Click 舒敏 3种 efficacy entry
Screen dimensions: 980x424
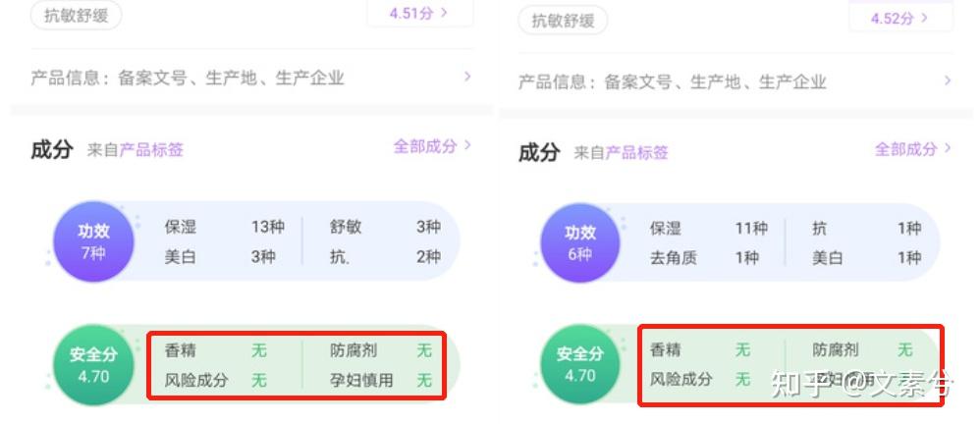point(385,227)
